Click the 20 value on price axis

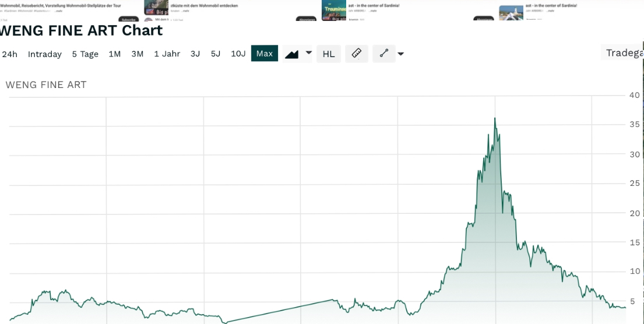[x=635, y=213]
